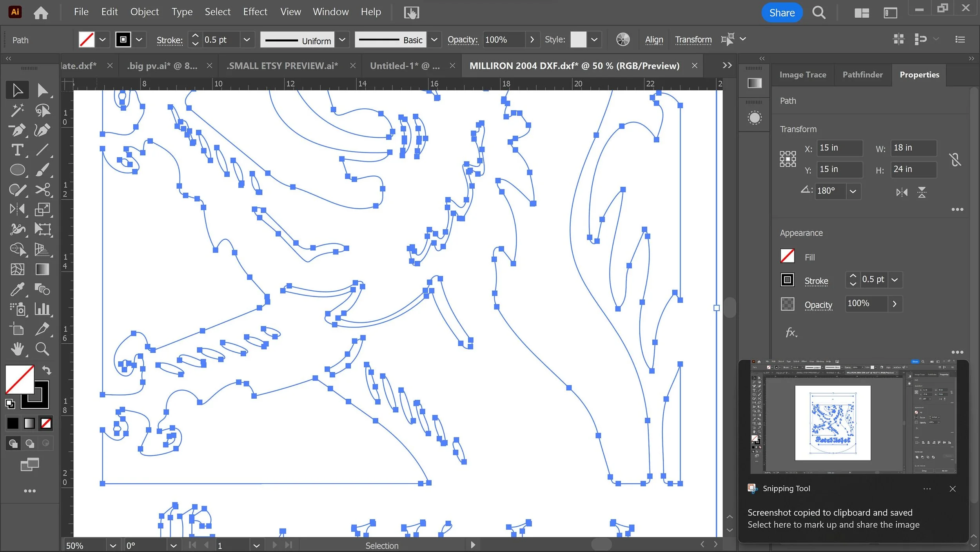Select the Type tool
The width and height of the screenshot is (980, 552).
[x=17, y=150]
